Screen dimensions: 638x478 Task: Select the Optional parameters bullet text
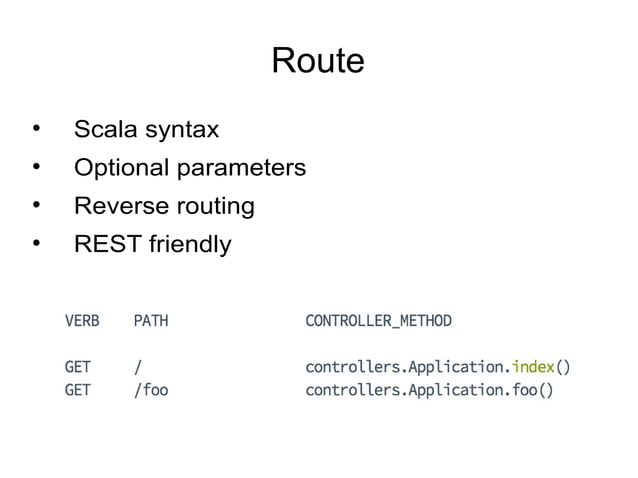[x=190, y=168]
